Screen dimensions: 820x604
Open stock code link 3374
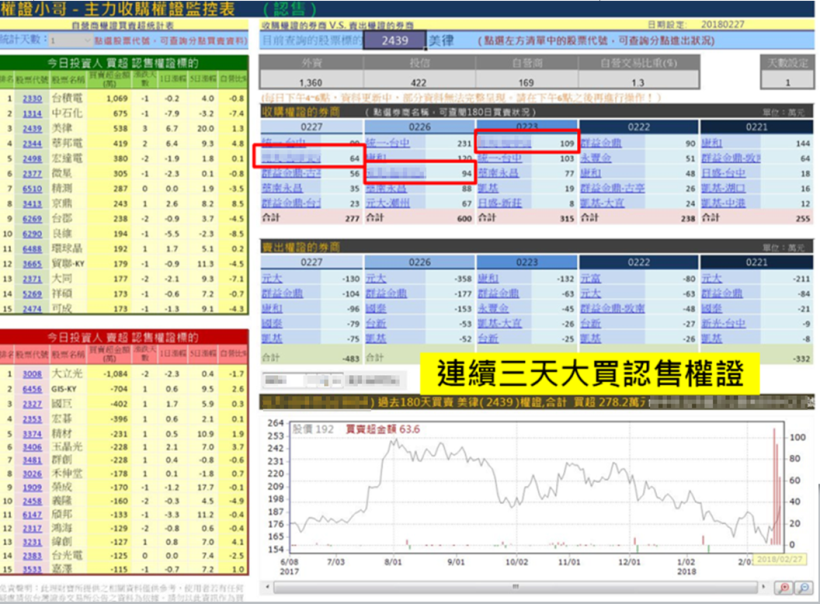click(32, 434)
